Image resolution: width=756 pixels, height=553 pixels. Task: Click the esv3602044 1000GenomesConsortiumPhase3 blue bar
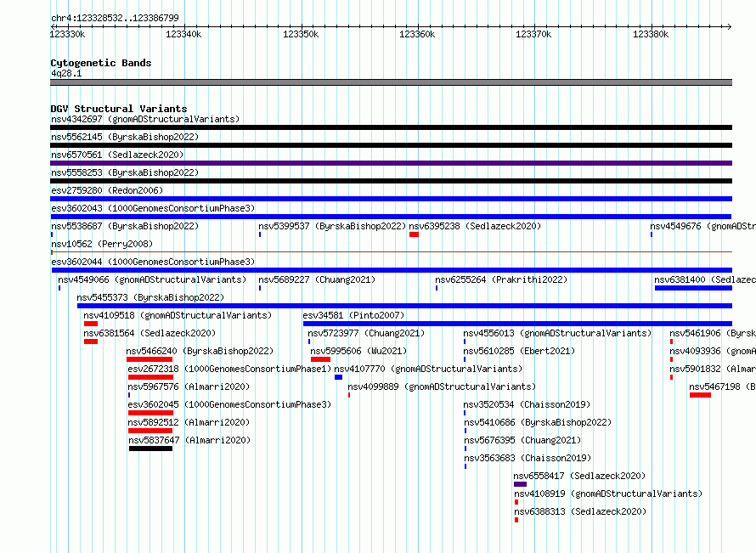(392, 270)
